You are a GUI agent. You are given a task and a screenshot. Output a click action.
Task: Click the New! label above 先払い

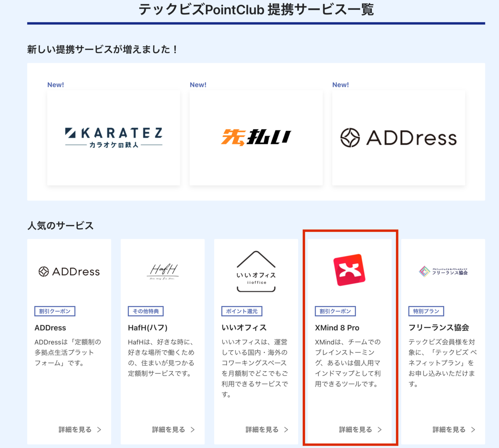click(x=198, y=85)
